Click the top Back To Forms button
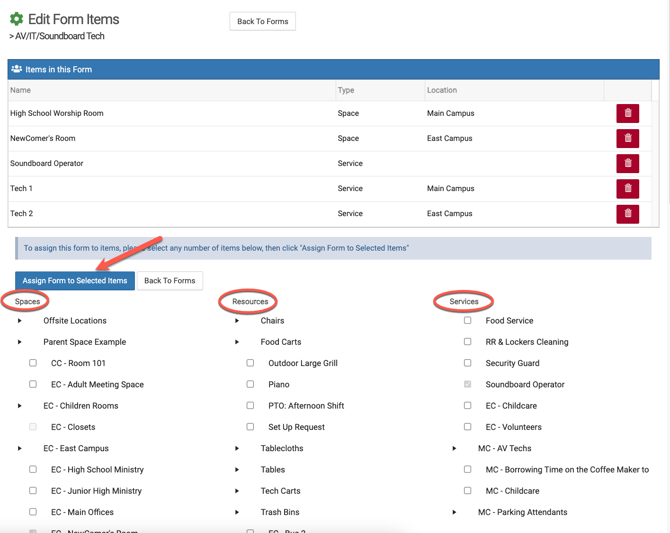Viewport: 670px width, 533px height. pos(263,21)
